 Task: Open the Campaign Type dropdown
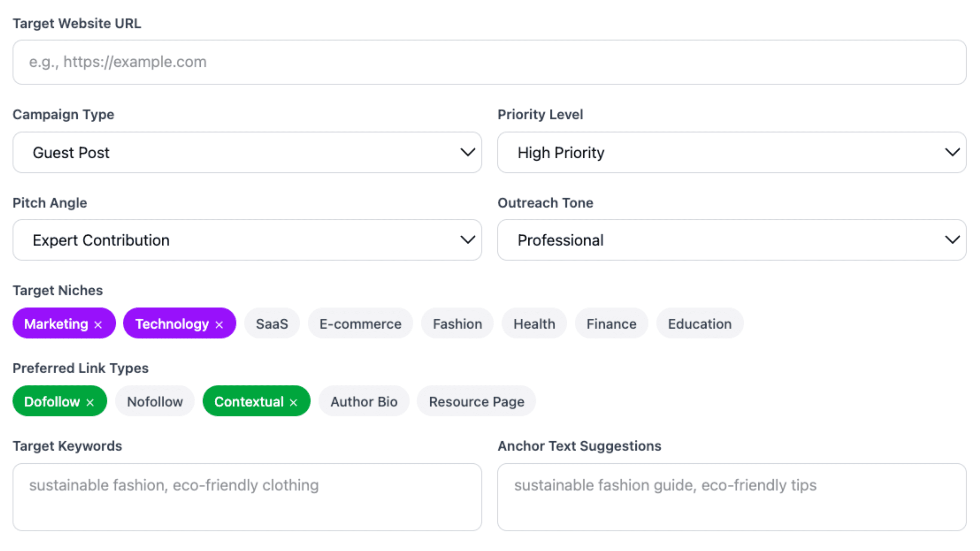click(x=247, y=152)
